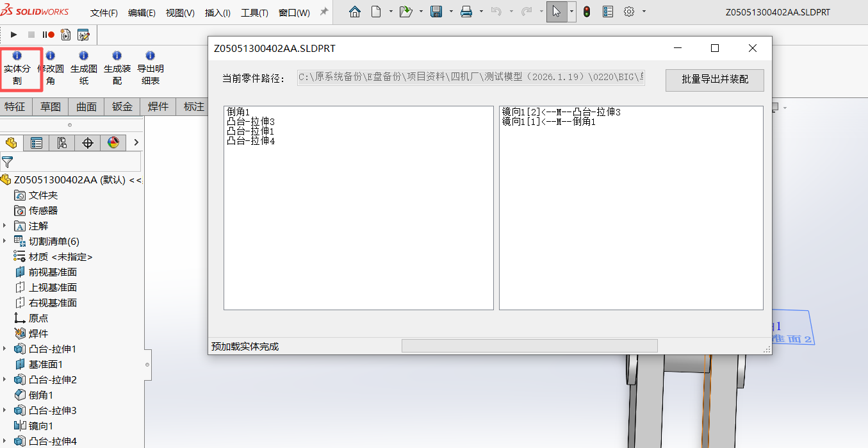The width and height of the screenshot is (868, 448).
Task: Run macro with the play icon
Action: pos(13,35)
